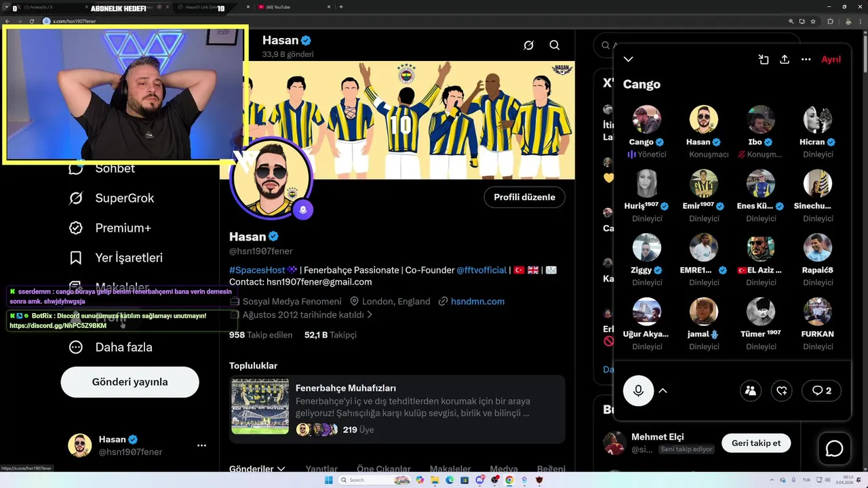Screen dimensions: 868x488
Task: Open the Space comments with 2 replies
Action: 821,390
